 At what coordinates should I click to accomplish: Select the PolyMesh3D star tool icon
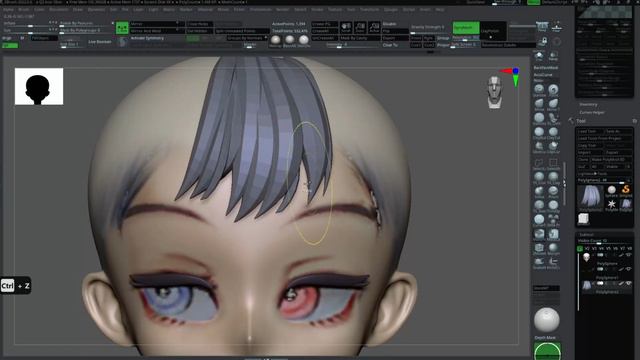(x=611, y=204)
